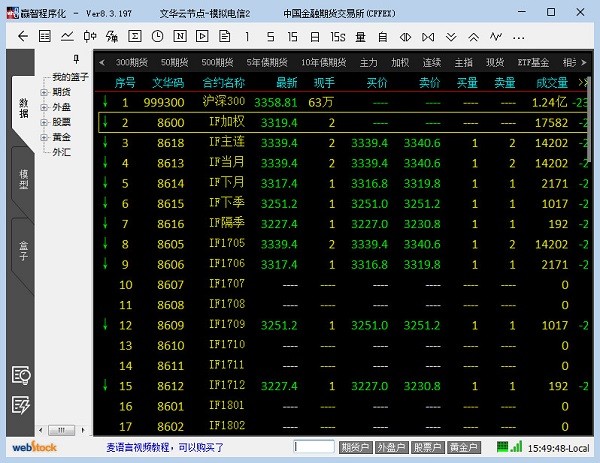Select the 沪深300 row
The image size is (600, 463).
pyautogui.click(x=341, y=102)
